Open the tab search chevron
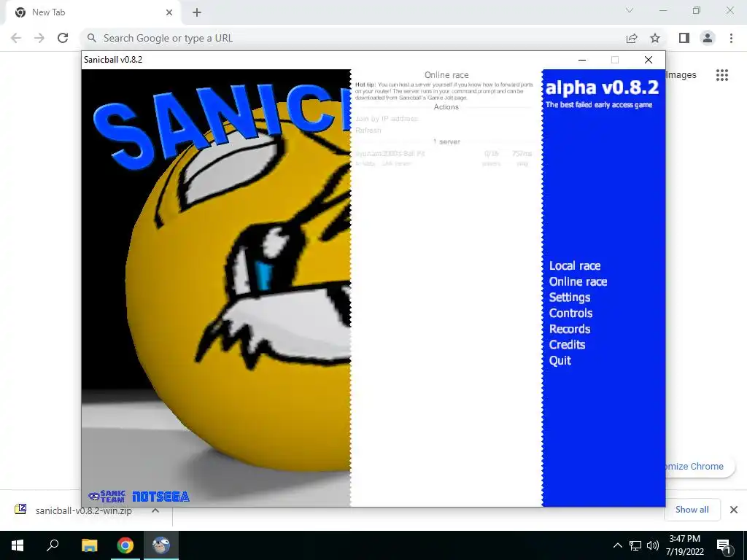Image resolution: width=747 pixels, height=560 pixels. [x=630, y=10]
